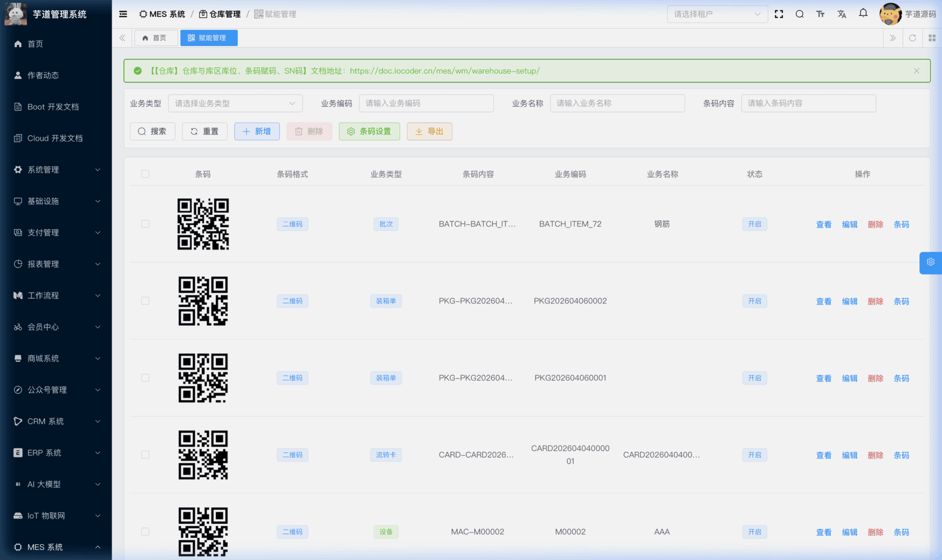Image resolution: width=942 pixels, height=560 pixels.
Task: Click the 业务名称 input field
Action: coord(617,103)
